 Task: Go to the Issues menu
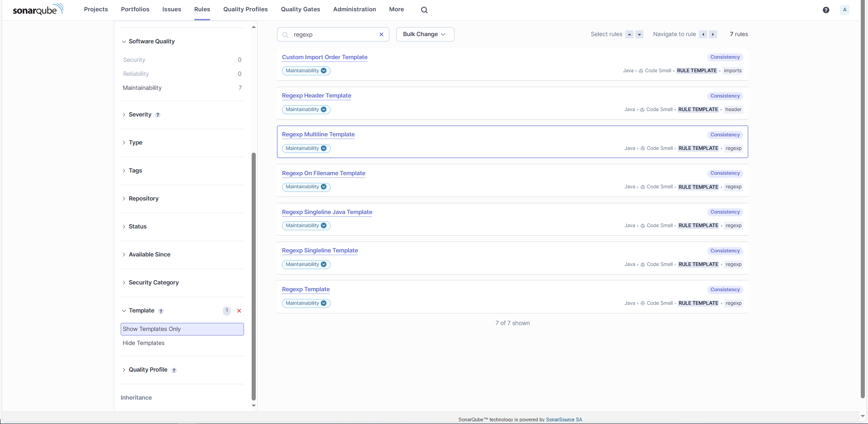pos(172,9)
